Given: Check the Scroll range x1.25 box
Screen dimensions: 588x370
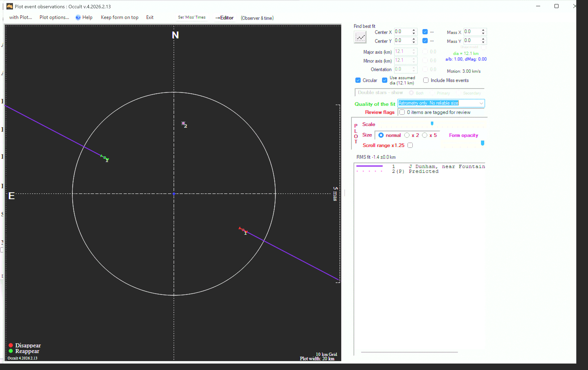Looking at the screenshot, I should [410, 145].
